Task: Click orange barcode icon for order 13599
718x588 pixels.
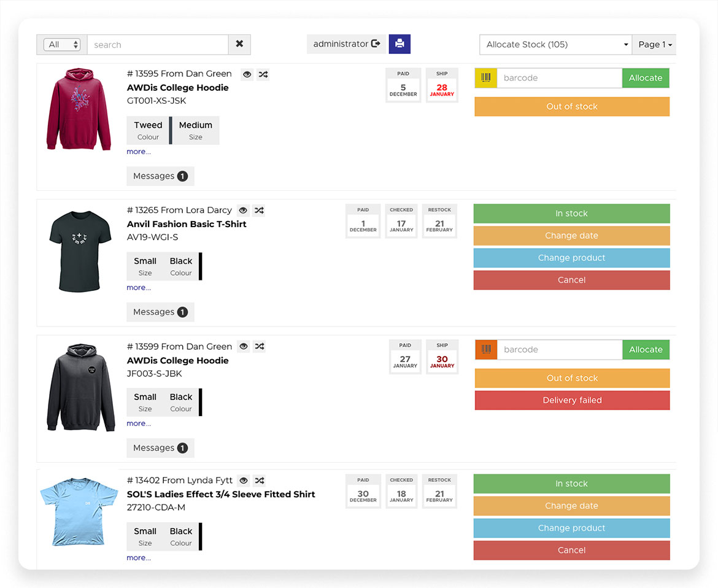Action: (486, 350)
